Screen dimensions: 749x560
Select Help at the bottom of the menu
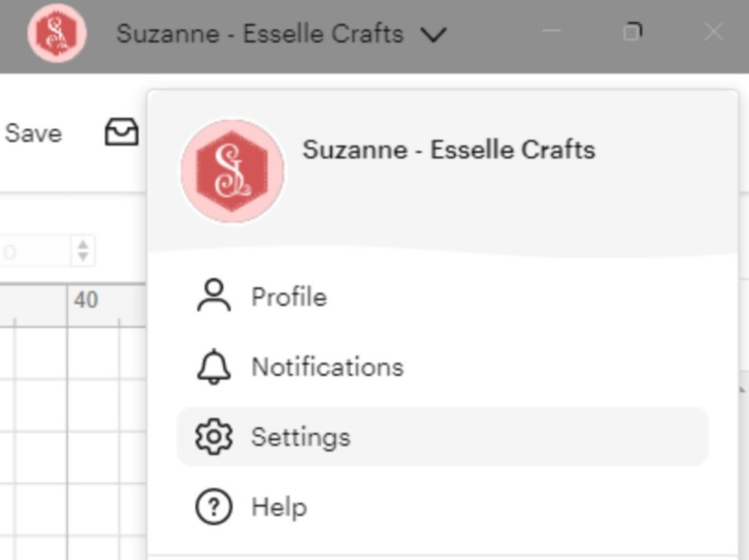tap(278, 507)
